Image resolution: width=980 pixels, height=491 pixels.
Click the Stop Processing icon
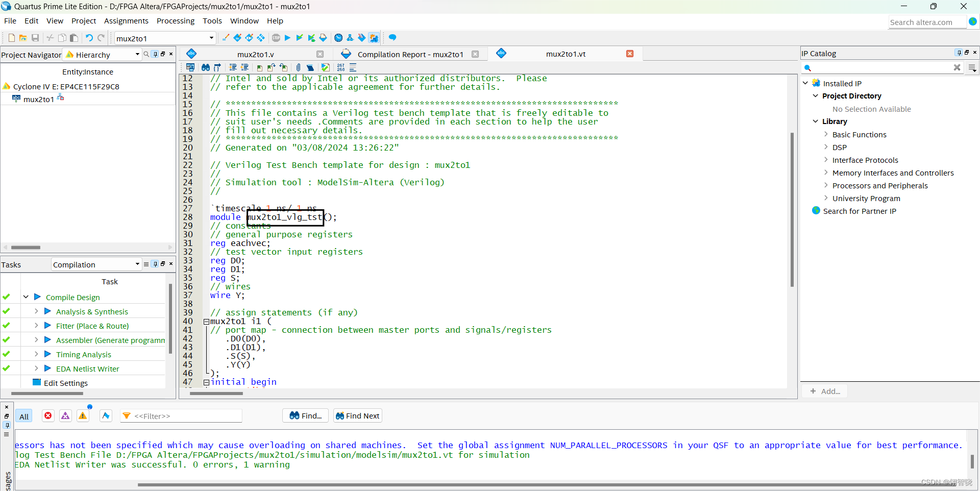tap(276, 38)
